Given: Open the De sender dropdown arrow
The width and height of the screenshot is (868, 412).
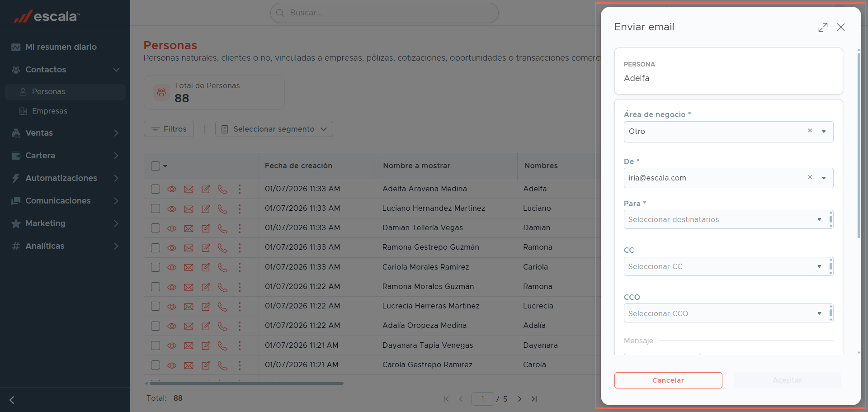Looking at the screenshot, I should [824, 178].
